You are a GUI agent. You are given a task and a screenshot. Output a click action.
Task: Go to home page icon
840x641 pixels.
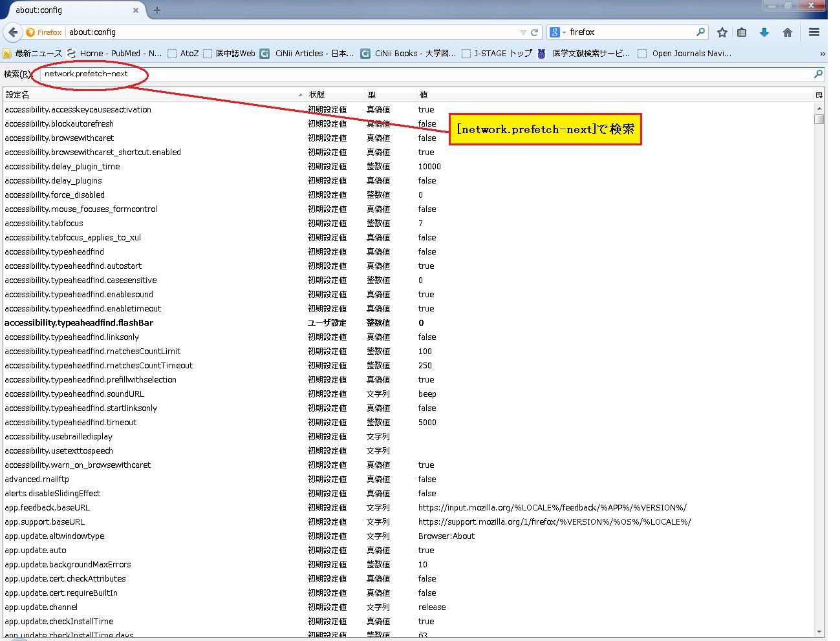point(788,32)
